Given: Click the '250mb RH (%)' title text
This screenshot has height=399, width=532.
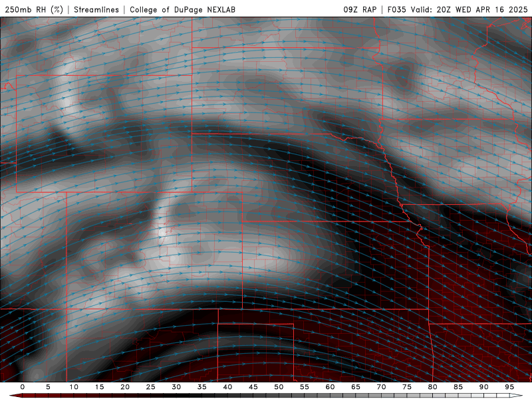Looking at the screenshot, I should 34,9.
